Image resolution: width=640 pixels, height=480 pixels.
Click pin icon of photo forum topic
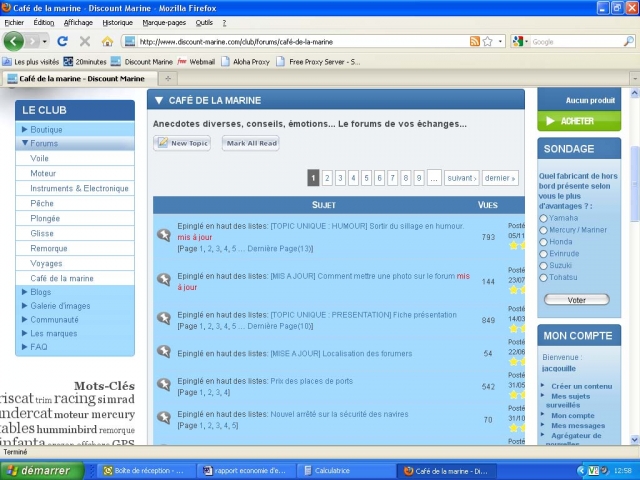coord(164,280)
